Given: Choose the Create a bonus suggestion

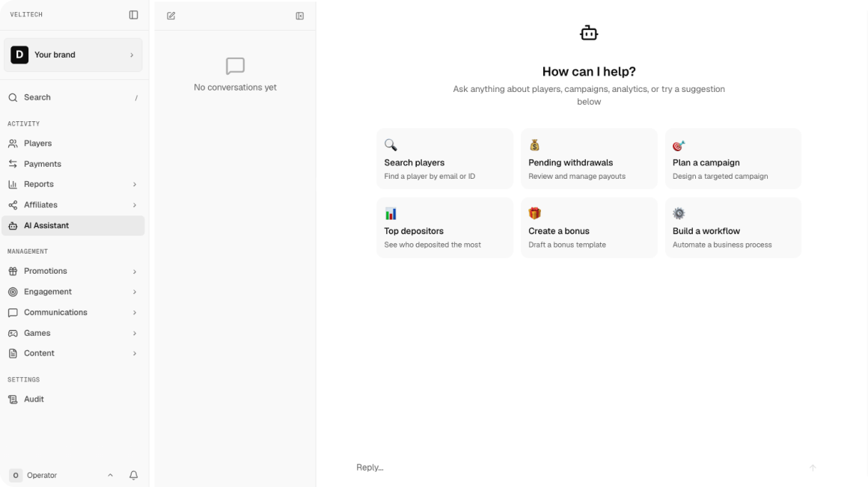Looking at the screenshot, I should point(589,227).
